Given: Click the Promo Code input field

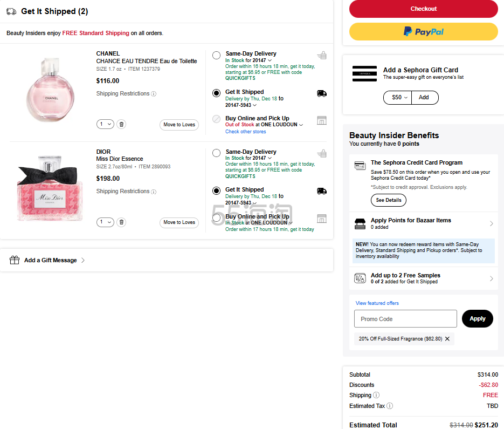Looking at the screenshot, I should [405, 319].
